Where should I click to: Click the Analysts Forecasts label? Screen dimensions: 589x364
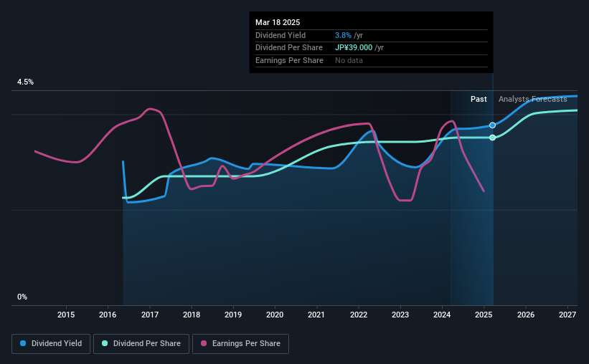(532, 99)
